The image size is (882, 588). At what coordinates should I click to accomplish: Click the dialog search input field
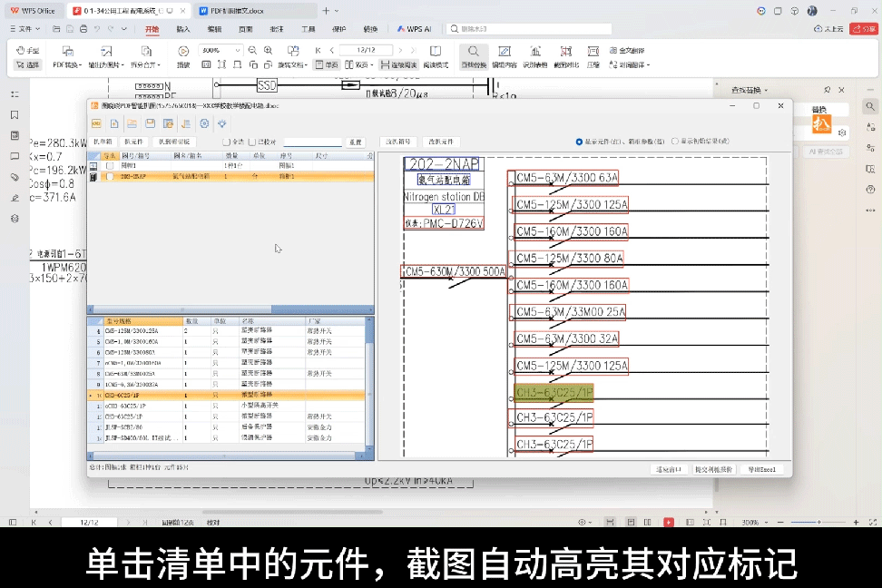point(312,142)
